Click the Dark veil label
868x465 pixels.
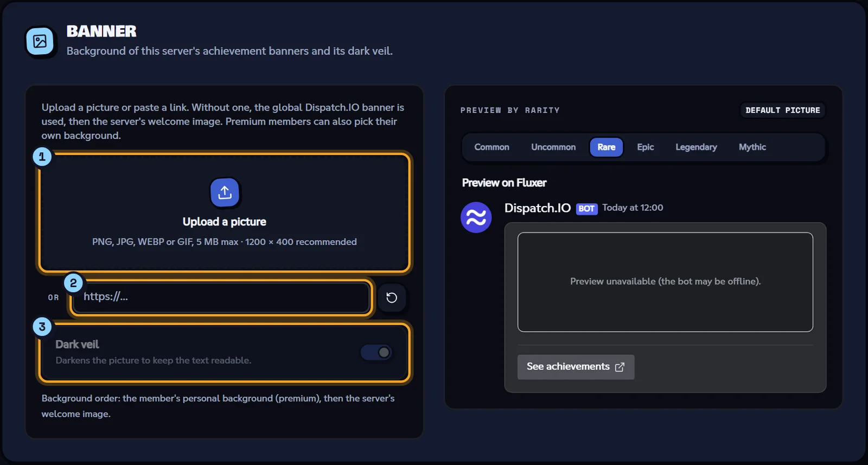click(x=77, y=345)
